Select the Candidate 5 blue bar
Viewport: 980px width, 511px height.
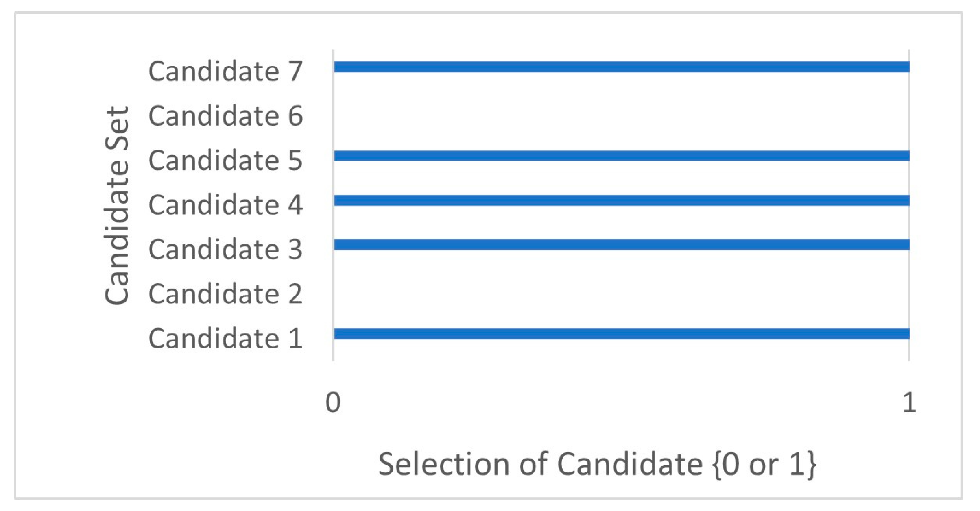pos(621,156)
